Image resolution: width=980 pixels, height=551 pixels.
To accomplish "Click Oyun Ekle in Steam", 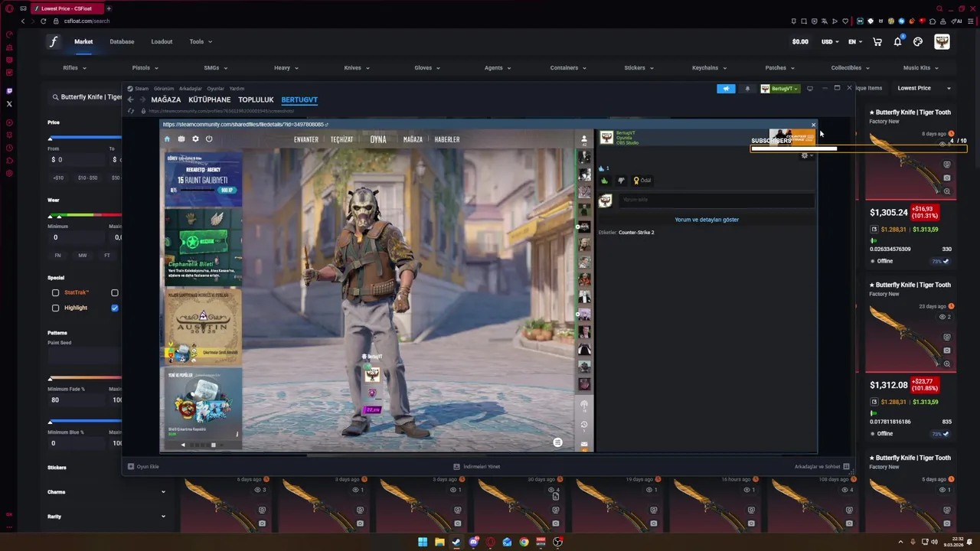I will (143, 466).
